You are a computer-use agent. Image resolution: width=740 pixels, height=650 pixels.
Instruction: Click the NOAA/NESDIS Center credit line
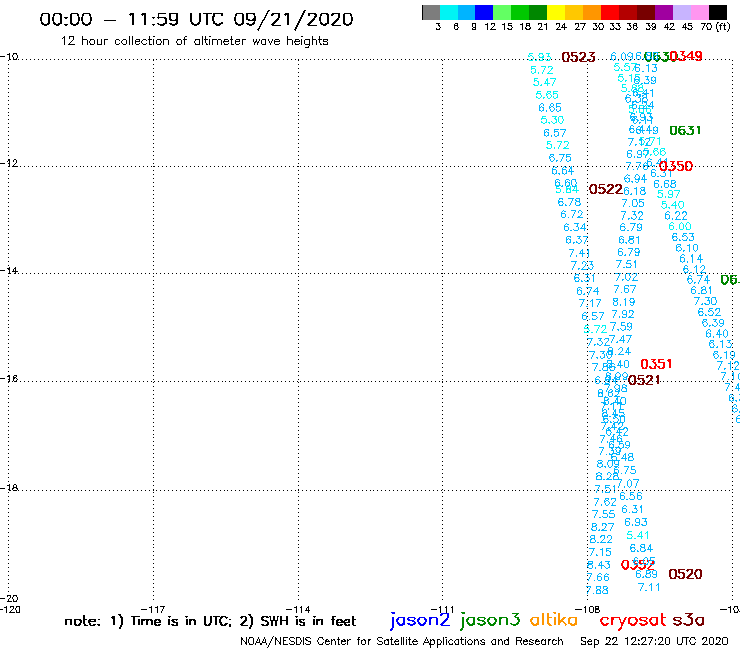[x=402, y=642]
